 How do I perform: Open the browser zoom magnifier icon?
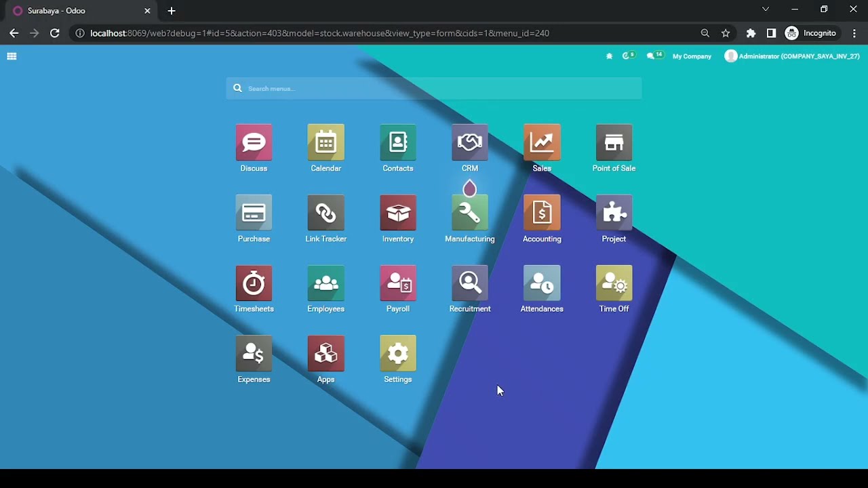(705, 33)
